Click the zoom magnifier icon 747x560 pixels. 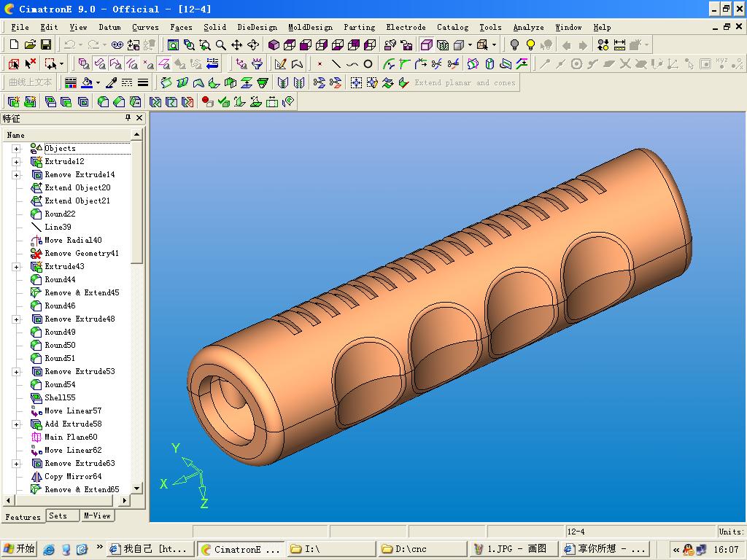click(220, 44)
